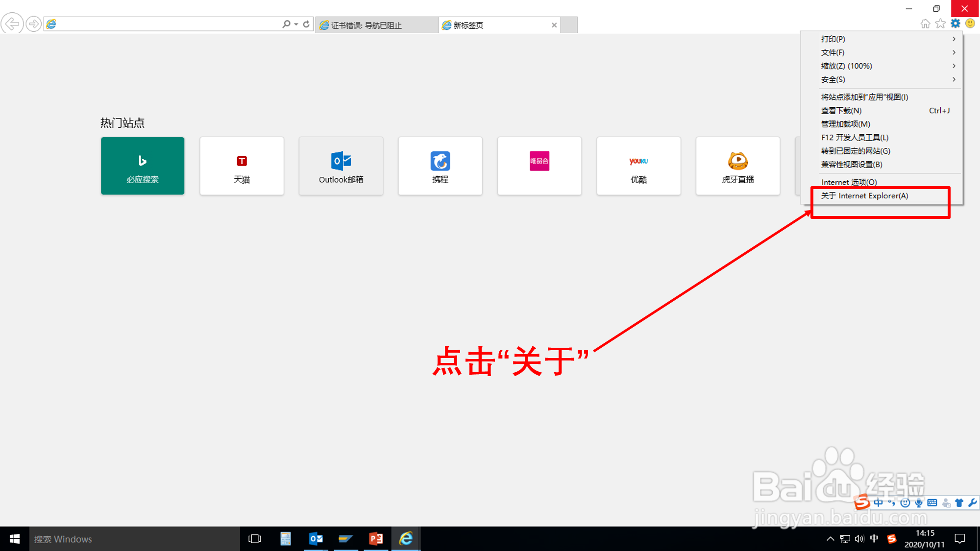
Task: Click the browser Back arrow button
Action: coord(12,24)
